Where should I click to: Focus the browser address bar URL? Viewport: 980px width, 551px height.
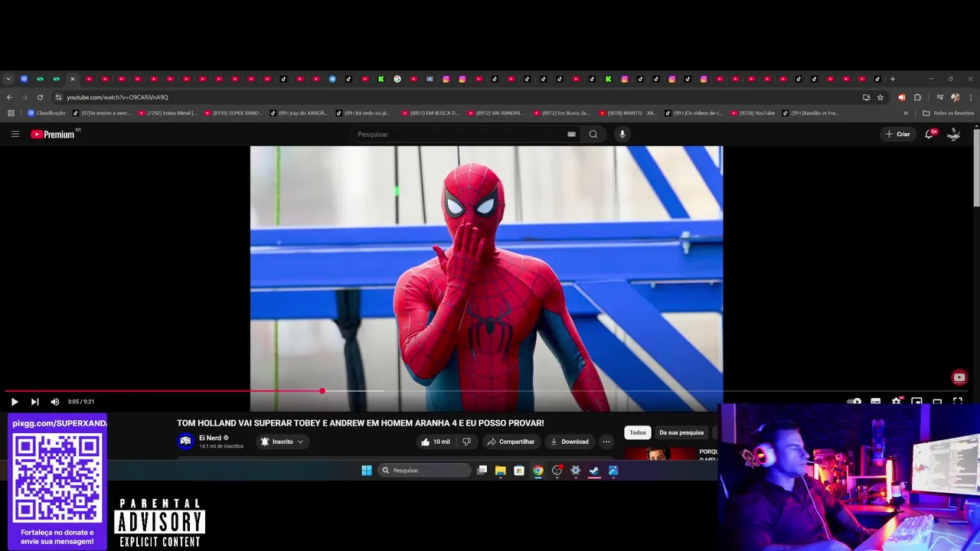click(x=117, y=97)
